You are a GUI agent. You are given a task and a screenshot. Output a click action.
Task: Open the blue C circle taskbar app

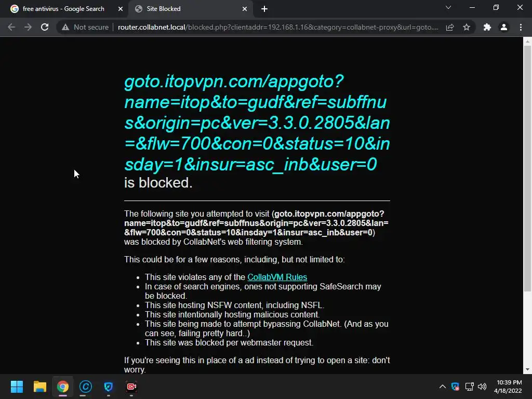[86, 387]
